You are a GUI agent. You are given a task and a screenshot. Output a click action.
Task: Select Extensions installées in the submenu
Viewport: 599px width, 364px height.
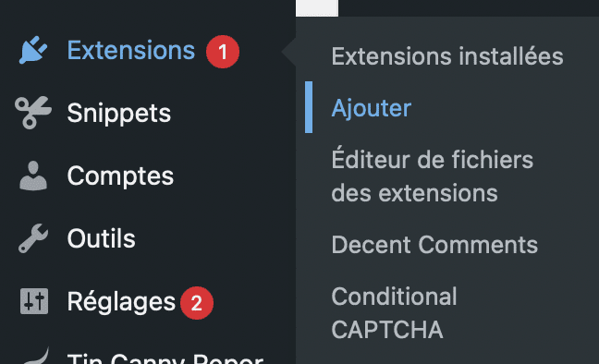[x=447, y=56]
